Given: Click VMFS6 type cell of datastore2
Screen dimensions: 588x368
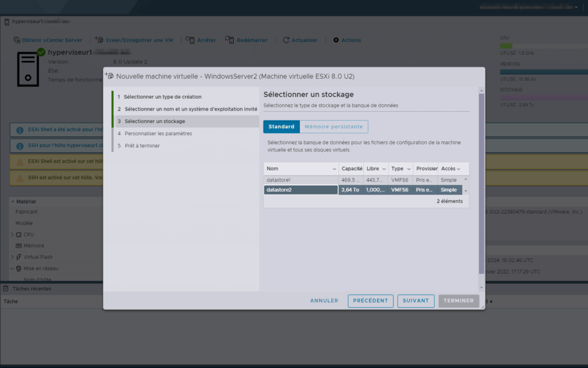Looking at the screenshot, I should point(400,190).
